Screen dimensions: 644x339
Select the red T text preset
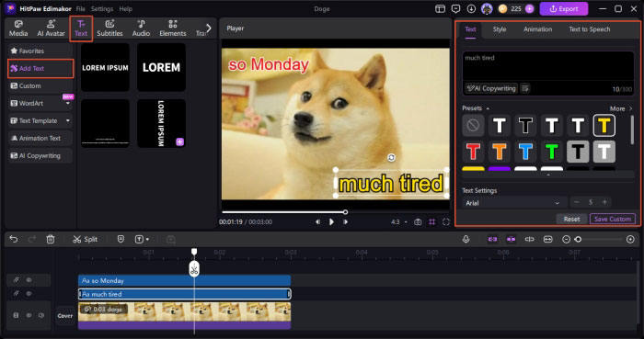(473, 152)
